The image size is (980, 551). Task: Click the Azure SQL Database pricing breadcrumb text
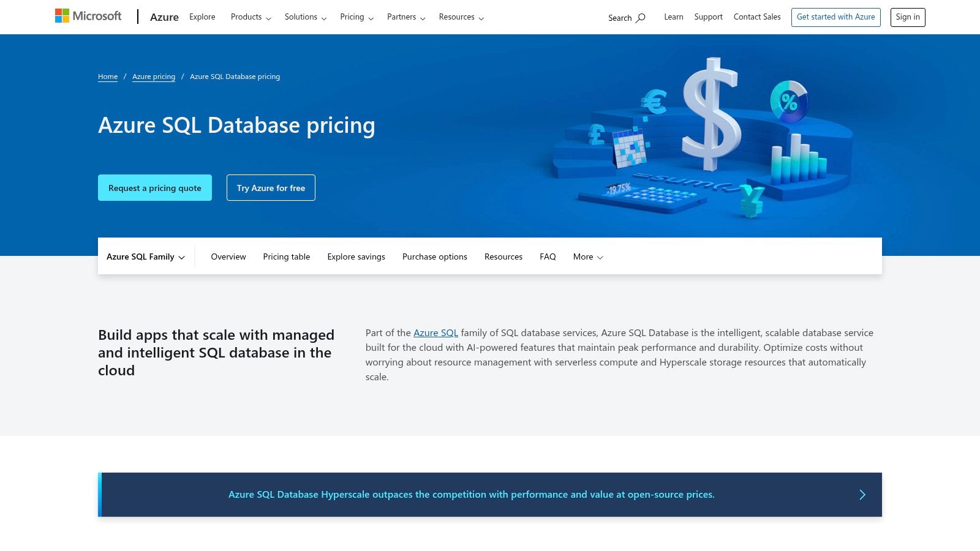235,77
